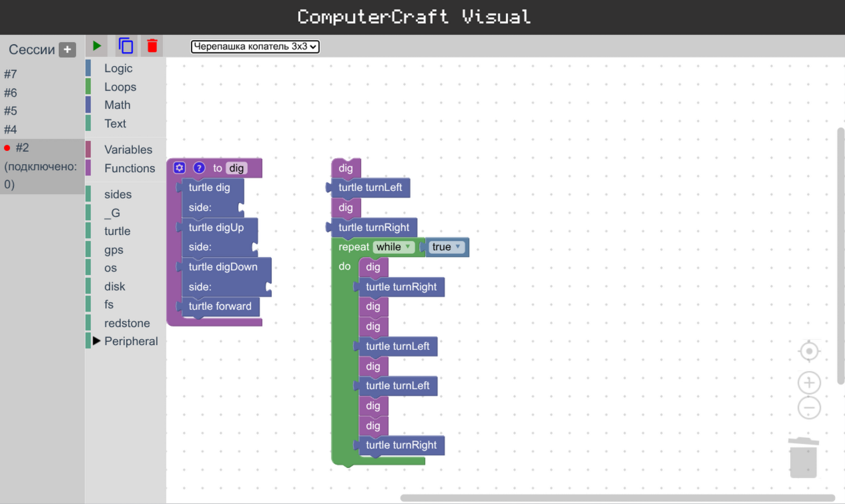Zoom out the workspace with the minus control
Screen dimensions: 845x504
(809, 407)
